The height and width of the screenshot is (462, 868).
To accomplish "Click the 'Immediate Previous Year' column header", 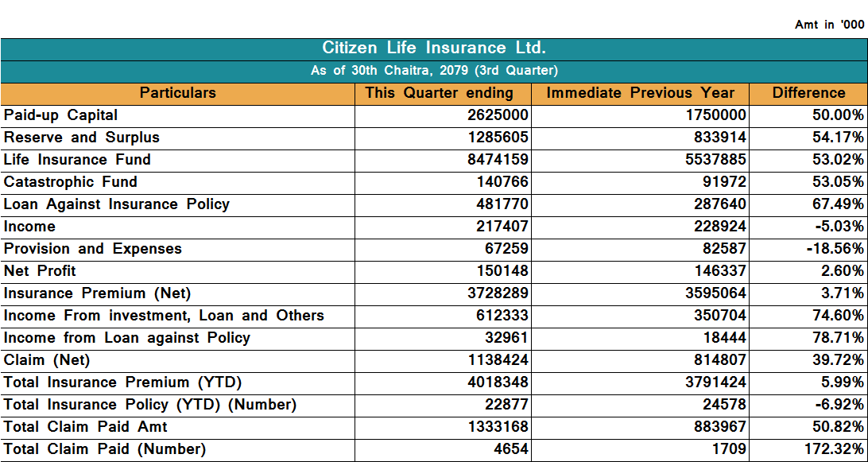I will pyautogui.click(x=641, y=93).
